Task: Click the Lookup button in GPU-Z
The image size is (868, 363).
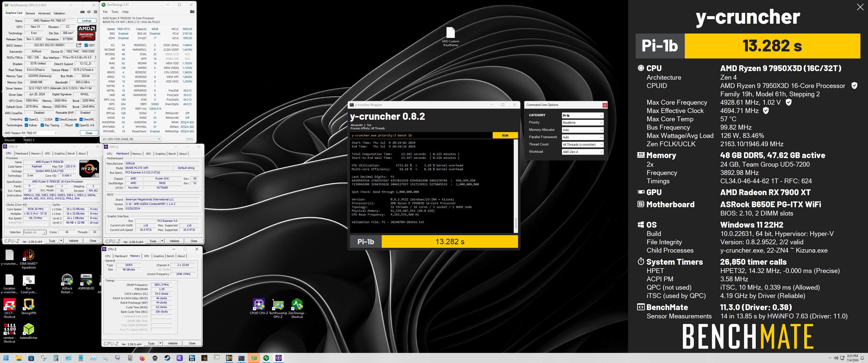Action: [87, 20]
